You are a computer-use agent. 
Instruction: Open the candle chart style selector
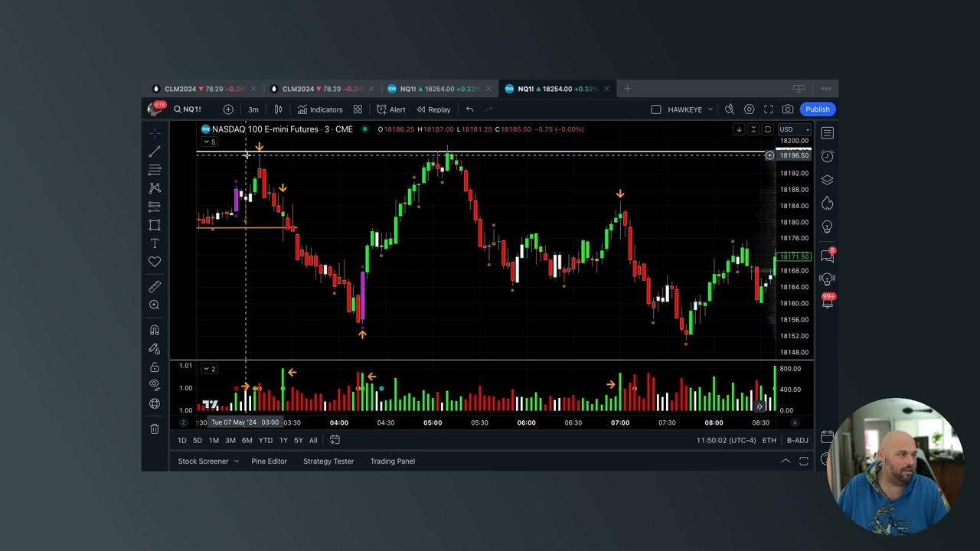279,109
